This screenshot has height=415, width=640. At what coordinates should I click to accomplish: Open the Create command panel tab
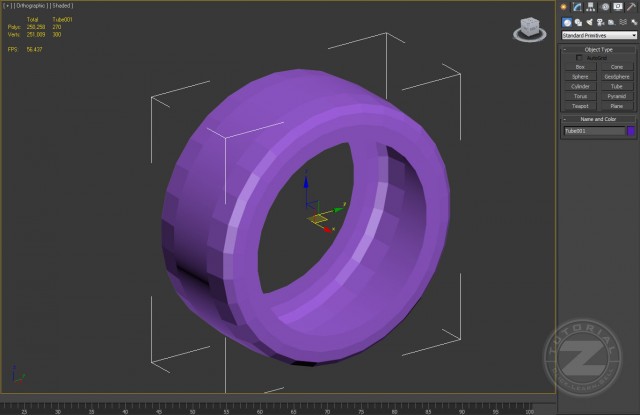(564, 7)
